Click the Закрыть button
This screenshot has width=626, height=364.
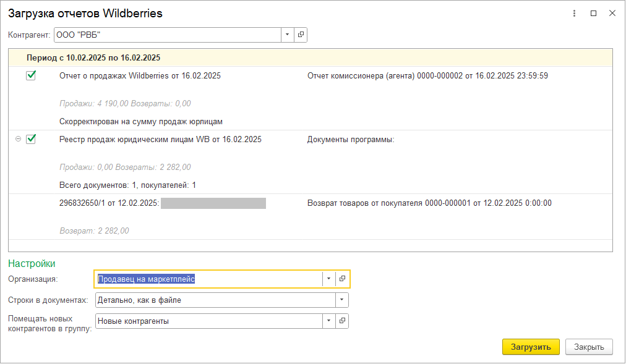pyautogui.click(x=588, y=347)
